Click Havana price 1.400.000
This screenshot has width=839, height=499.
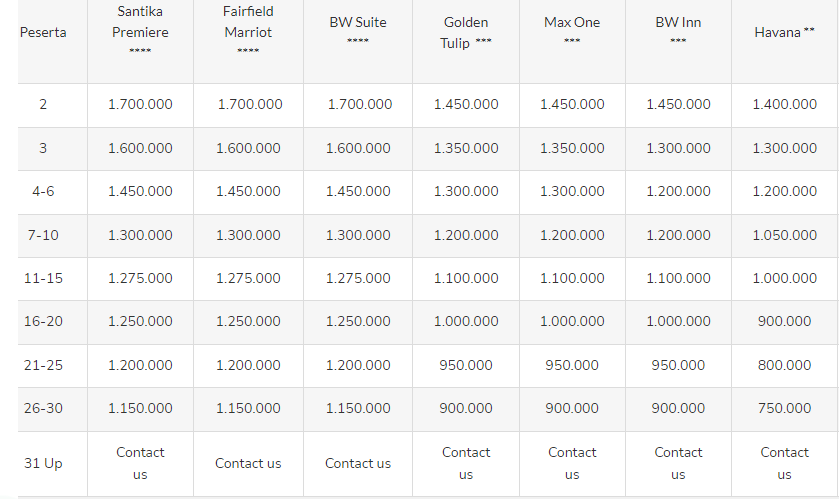point(784,104)
